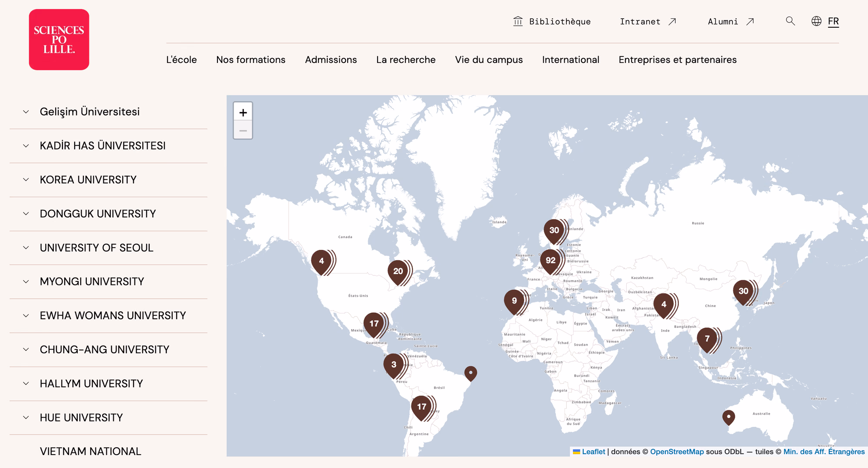Open the Vie du campus menu

[489, 60]
